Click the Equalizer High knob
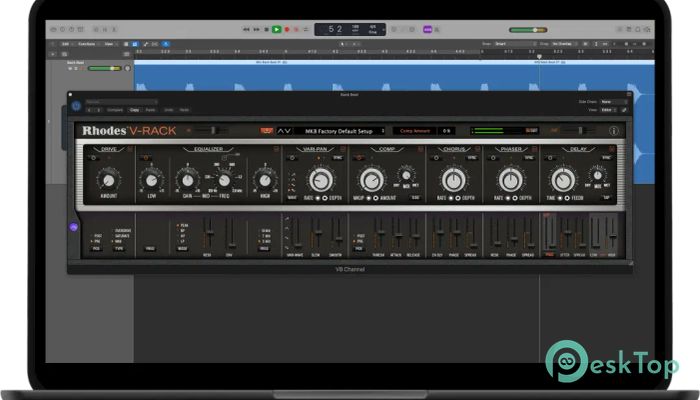Screen dimensions: 700x400 coord(265,180)
